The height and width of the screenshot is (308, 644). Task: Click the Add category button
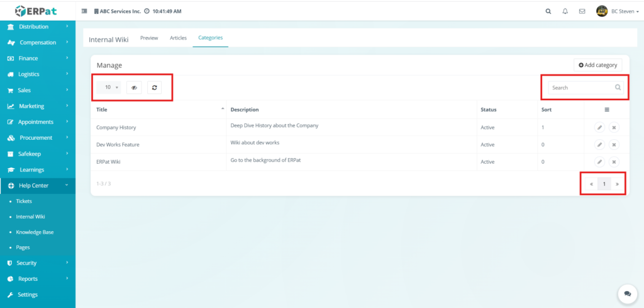coord(597,65)
